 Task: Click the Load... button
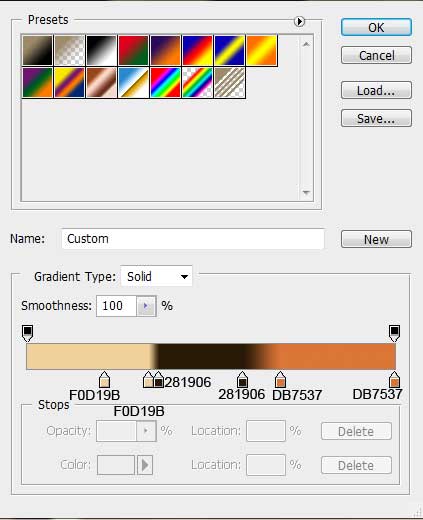376,90
